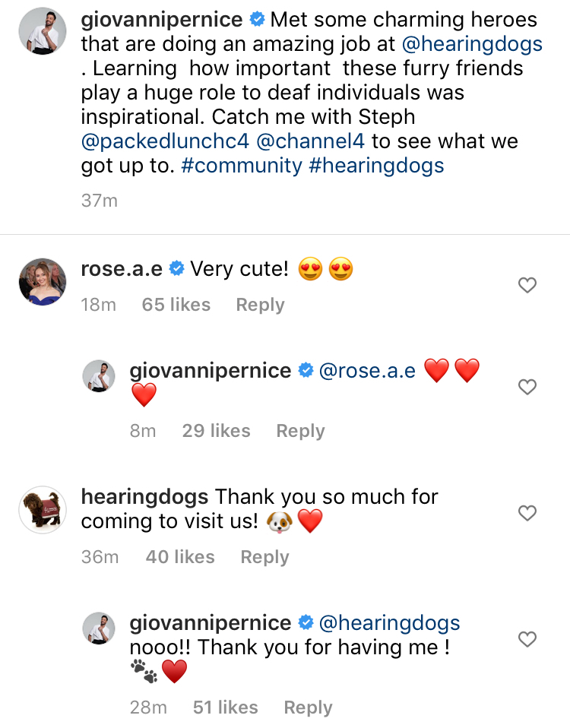Like giovannipernice's reply to rose.a.e
The height and width of the screenshot is (728, 570).
point(527,387)
